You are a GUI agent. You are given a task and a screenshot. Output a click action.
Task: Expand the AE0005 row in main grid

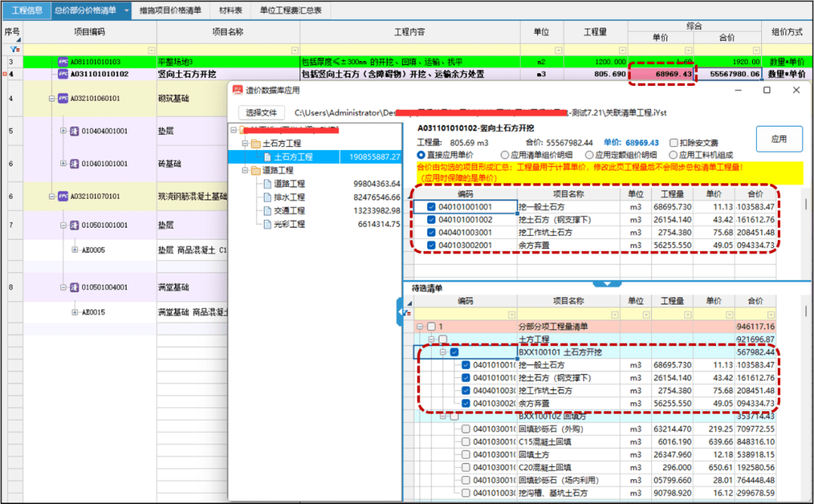[x=75, y=250]
